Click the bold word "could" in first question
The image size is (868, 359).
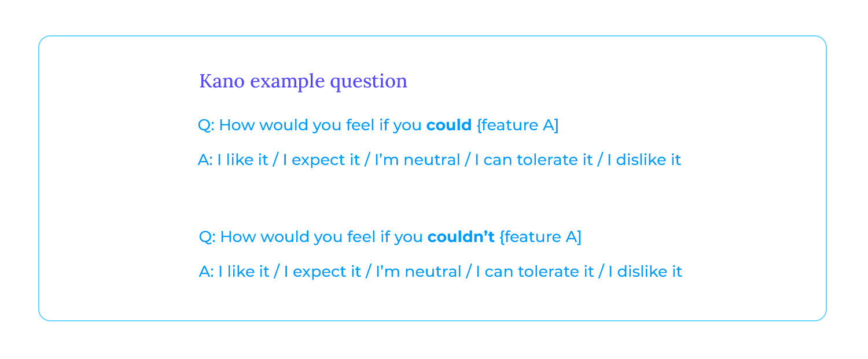(x=449, y=125)
